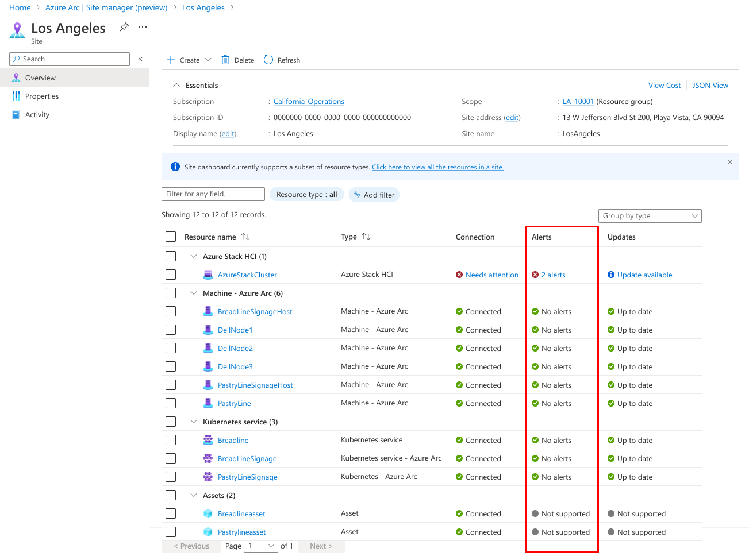Open the Activity section

tap(37, 114)
